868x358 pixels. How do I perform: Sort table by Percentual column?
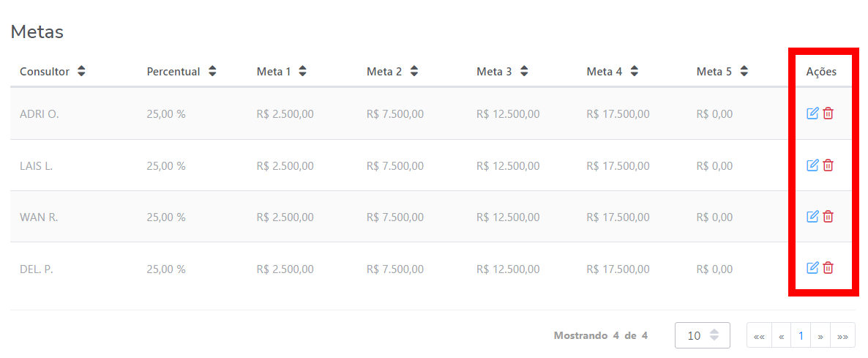click(212, 72)
